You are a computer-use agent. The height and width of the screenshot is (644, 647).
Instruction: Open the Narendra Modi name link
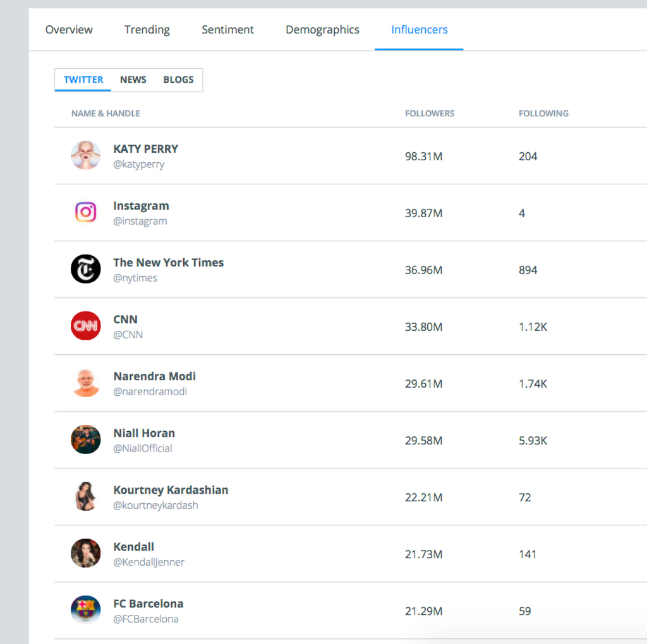154,376
